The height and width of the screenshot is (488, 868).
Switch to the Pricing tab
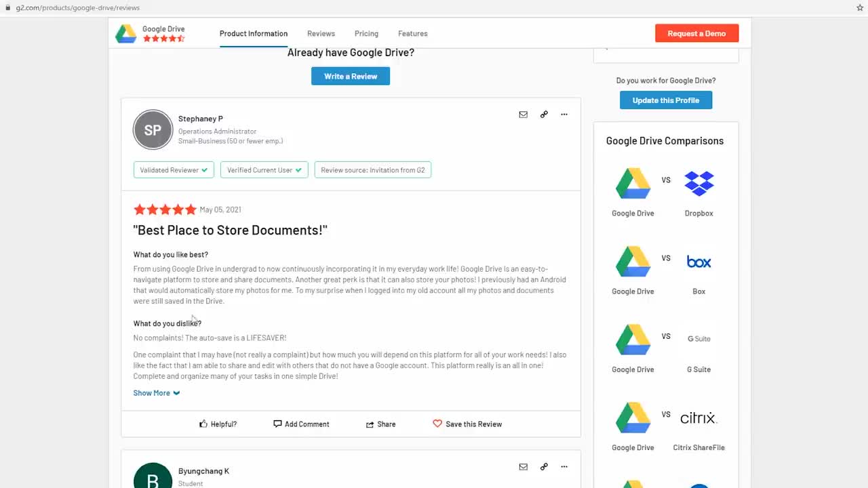[x=366, y=33]
